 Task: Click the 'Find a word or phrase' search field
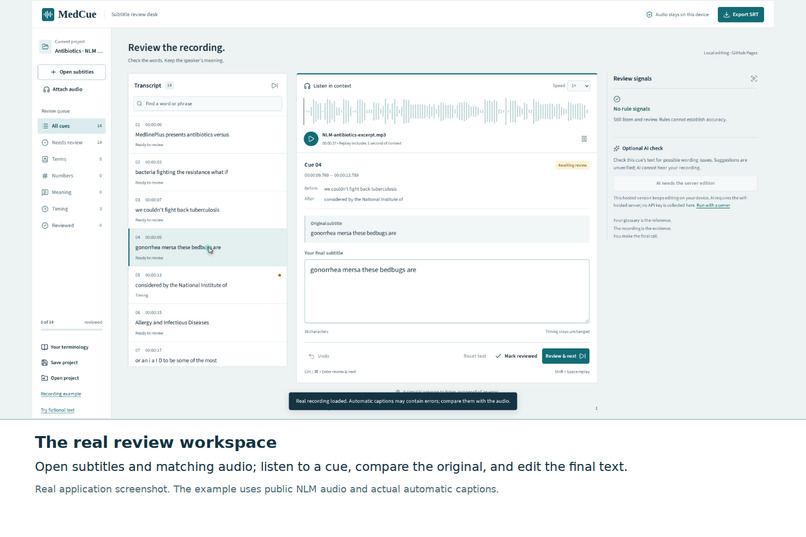(207, 104)
